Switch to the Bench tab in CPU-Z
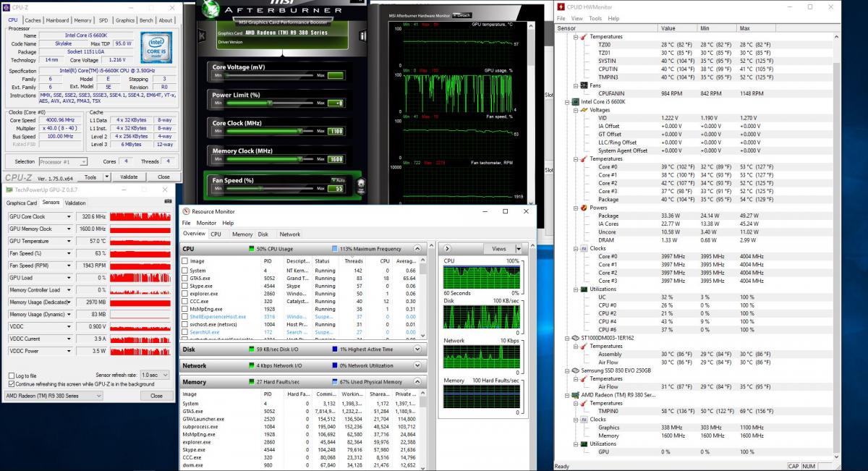The width and height of the screenshot is (868, 471). 146,20
